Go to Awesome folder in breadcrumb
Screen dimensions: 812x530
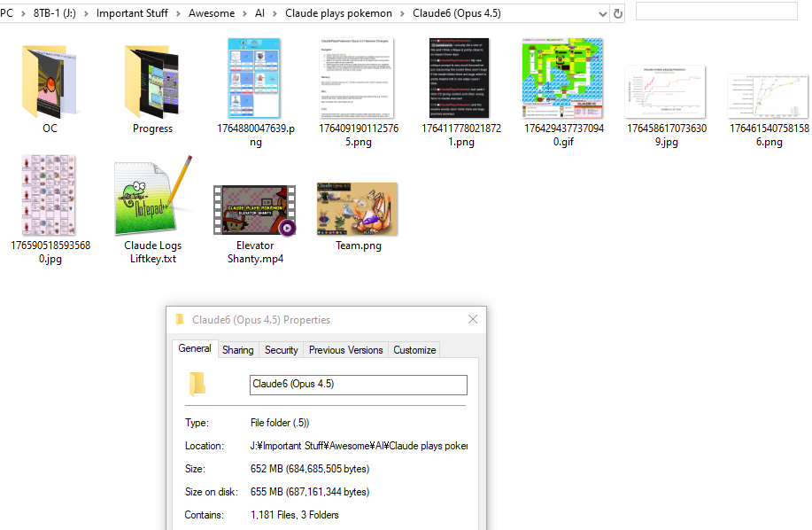point(212,13)
